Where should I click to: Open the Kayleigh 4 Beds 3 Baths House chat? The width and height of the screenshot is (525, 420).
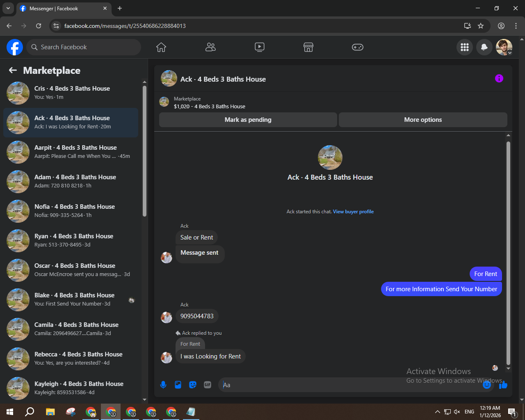pos(71,388)
